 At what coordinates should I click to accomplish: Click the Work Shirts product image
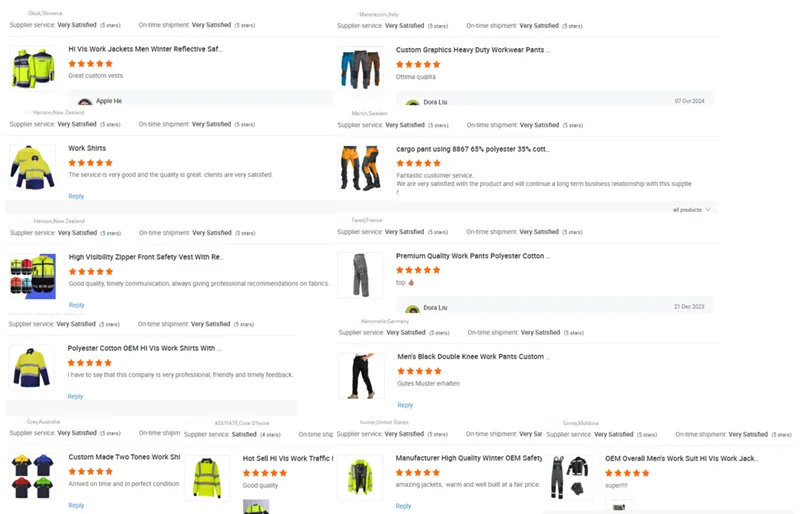pos(33,167)
